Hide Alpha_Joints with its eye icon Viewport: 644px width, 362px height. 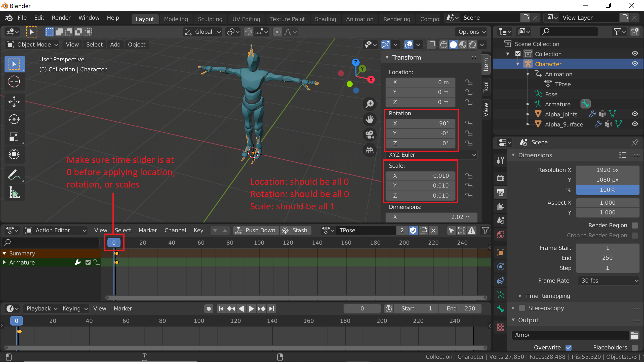pyautogui.click(x=635, y=114)
